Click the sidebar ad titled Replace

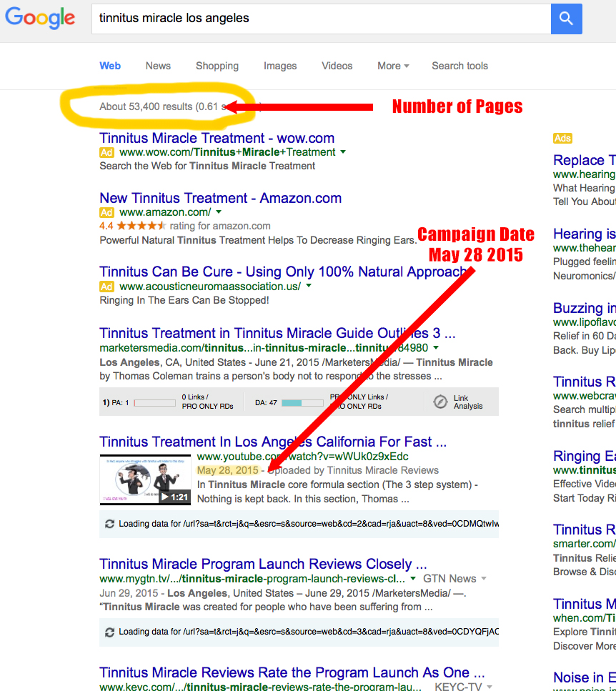(585, 160)
